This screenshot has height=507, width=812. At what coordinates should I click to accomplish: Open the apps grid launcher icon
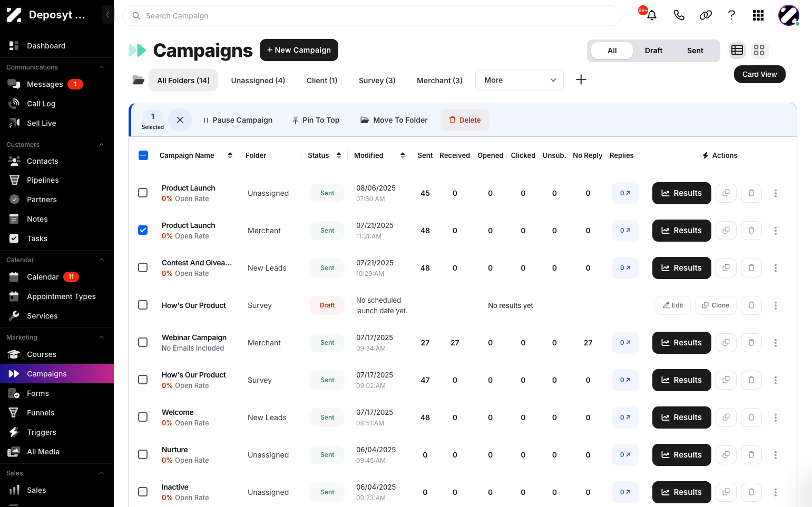(x=758, y=15)
